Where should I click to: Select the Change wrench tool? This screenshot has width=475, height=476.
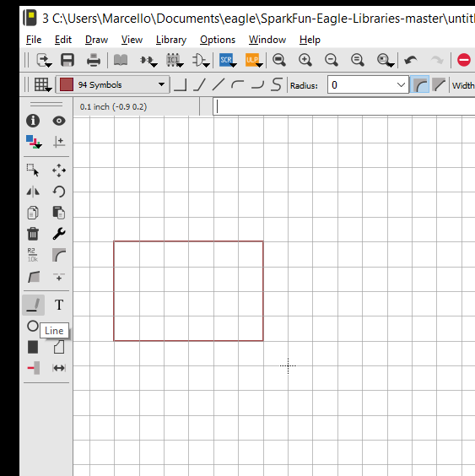[59, 234]
